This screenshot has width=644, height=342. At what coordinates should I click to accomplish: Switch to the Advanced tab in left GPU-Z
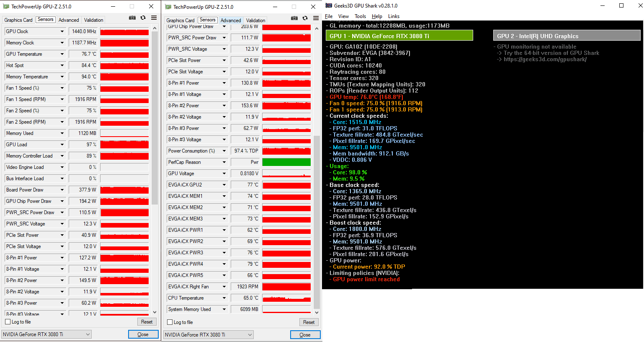pyautogui.click(x=69, y=20)
